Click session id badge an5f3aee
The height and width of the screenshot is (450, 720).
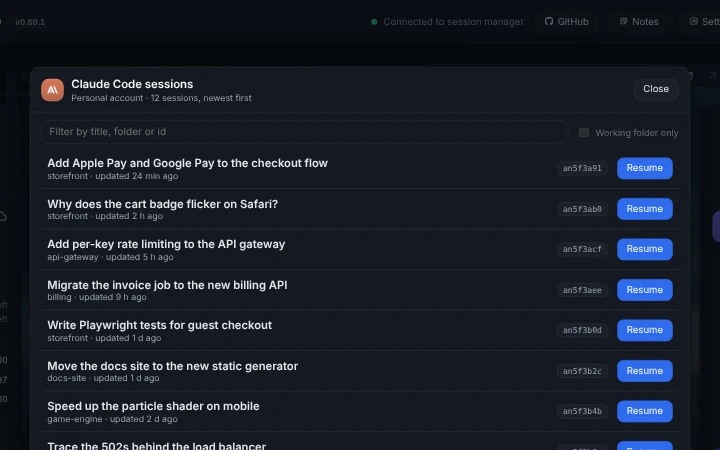582,290
